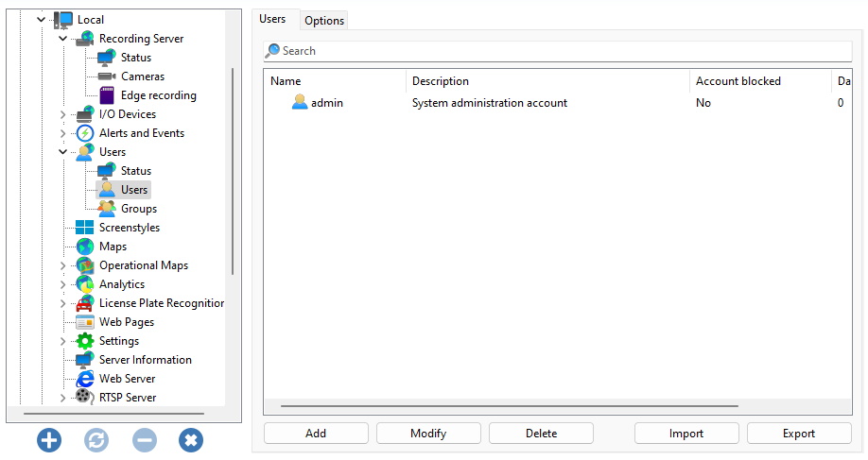Select the Edge recording tree label
The width and height of the screenshot is (868, 460).
(x=158, y=95)
